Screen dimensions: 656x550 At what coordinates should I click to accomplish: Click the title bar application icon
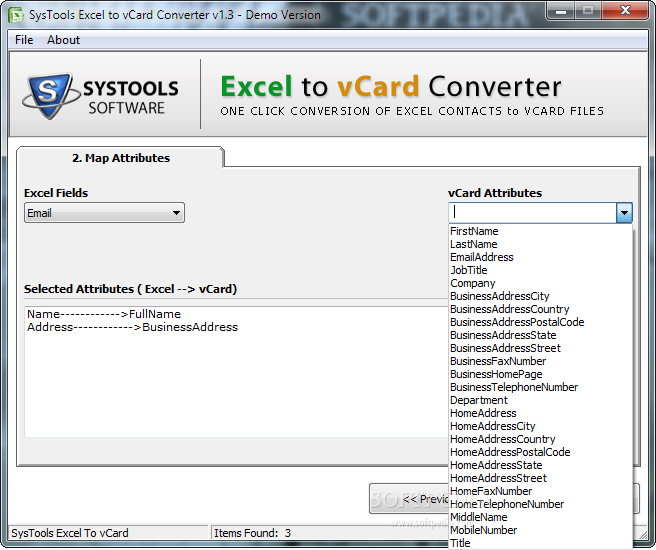16,15
